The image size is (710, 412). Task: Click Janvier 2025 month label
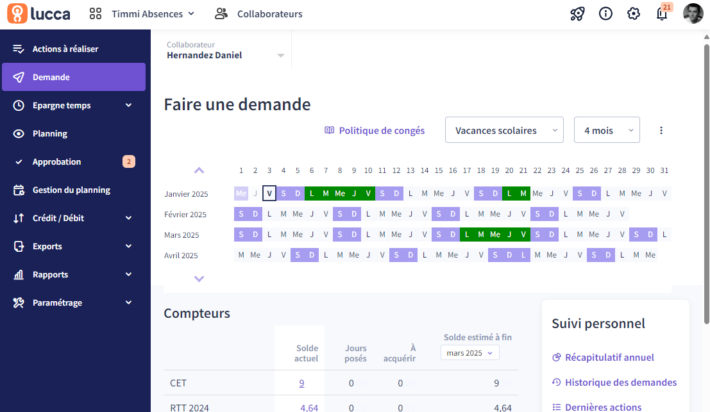186,194
